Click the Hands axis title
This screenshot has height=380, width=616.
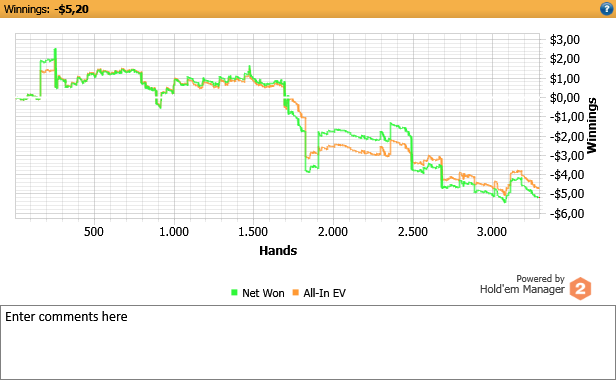point(278,250)
